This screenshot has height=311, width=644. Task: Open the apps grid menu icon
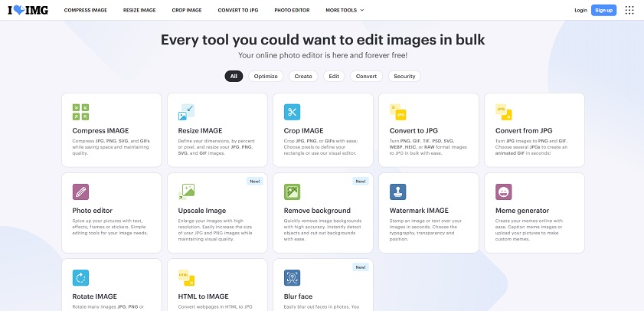[x=629, y=10]
